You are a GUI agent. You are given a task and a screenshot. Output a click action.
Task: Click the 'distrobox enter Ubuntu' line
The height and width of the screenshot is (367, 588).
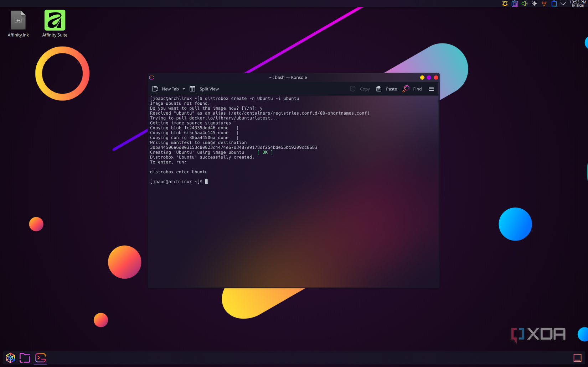[179, 172]
